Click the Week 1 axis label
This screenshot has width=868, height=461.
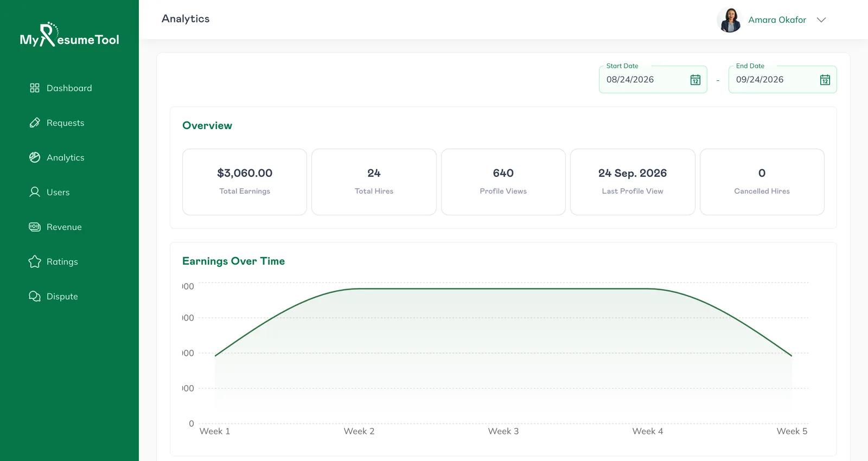point(215,431)
